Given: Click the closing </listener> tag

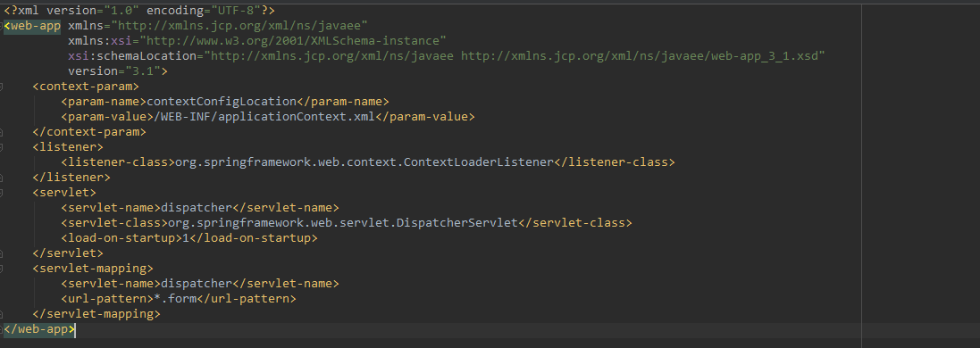Looking at the screenshot, I should point(71,178).
